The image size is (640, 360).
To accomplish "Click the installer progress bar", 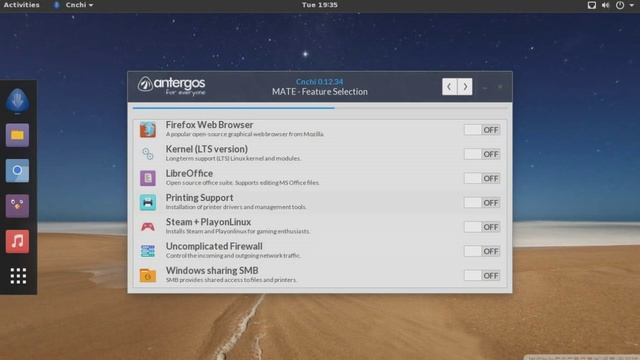I will coord(320,108).
